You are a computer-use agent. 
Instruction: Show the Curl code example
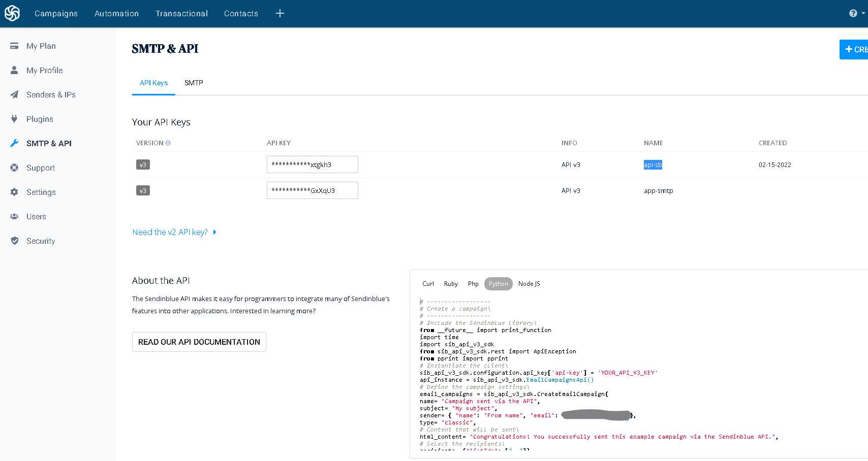[x=428, y=284]
